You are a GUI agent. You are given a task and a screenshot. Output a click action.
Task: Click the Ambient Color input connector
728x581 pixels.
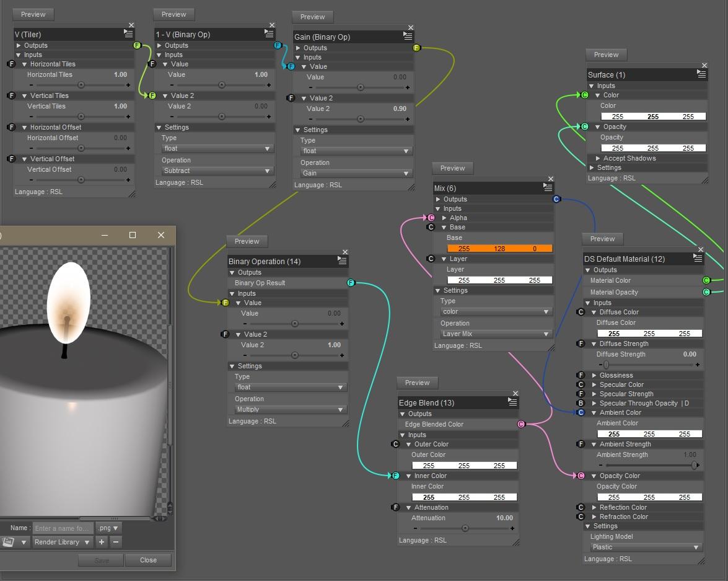[581, 412]
